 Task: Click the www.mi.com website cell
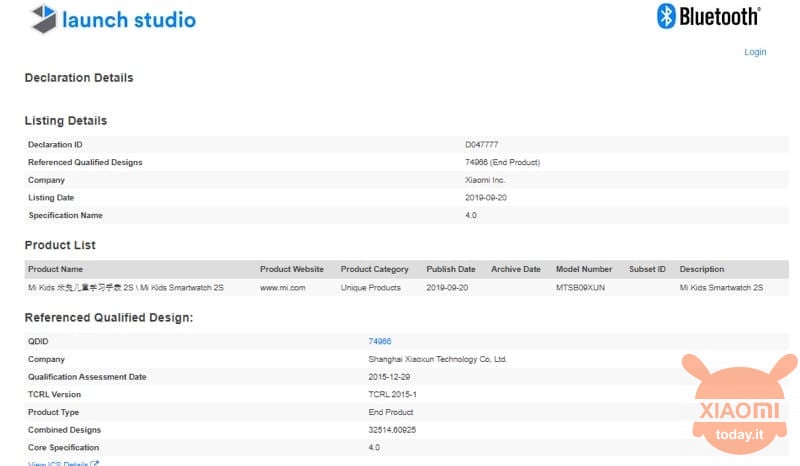[x=283, y=288]
